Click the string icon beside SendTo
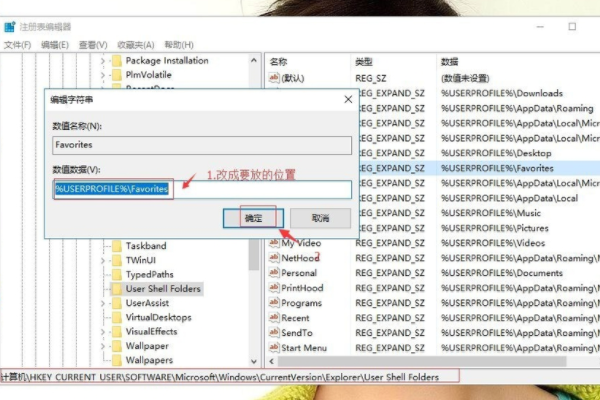 [x=274, y=333]
